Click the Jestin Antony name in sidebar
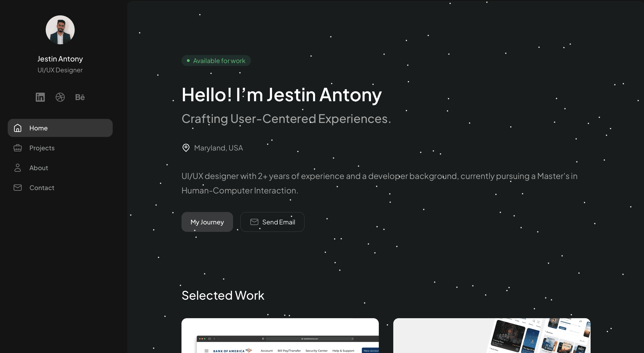The height and width of the screenshot is (353, 644). pos(60,59)
